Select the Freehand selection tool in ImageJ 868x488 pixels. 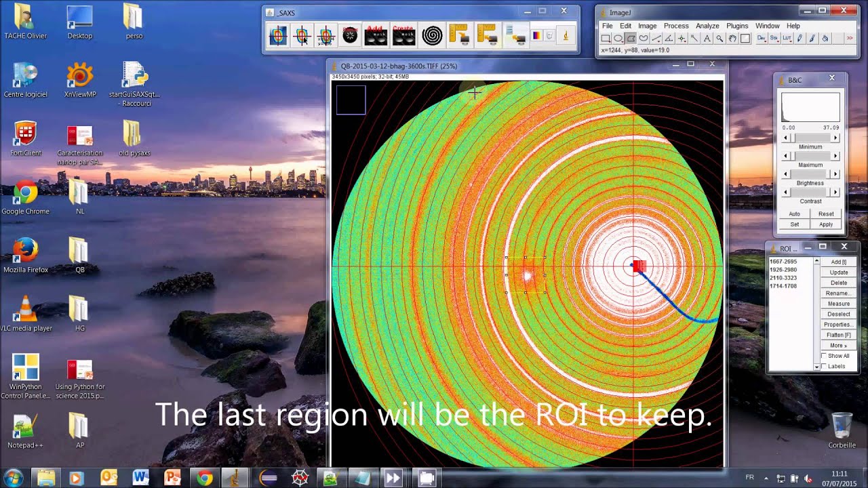tap(644, 39)
